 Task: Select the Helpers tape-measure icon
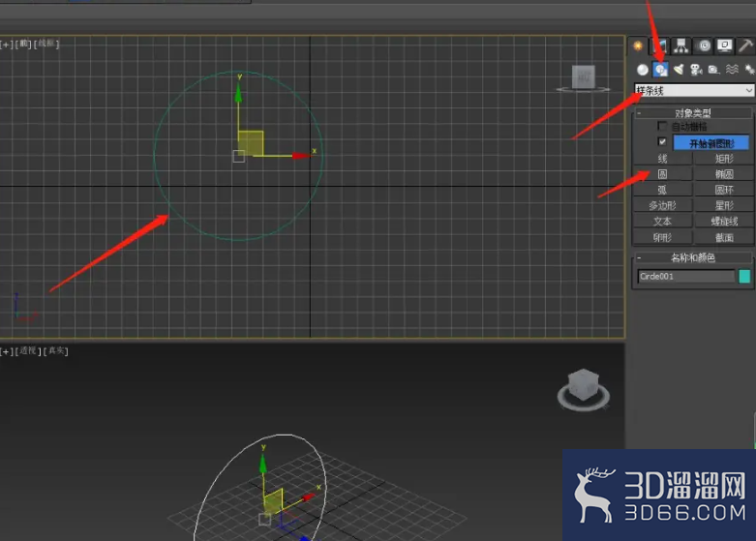click(713, 70)
